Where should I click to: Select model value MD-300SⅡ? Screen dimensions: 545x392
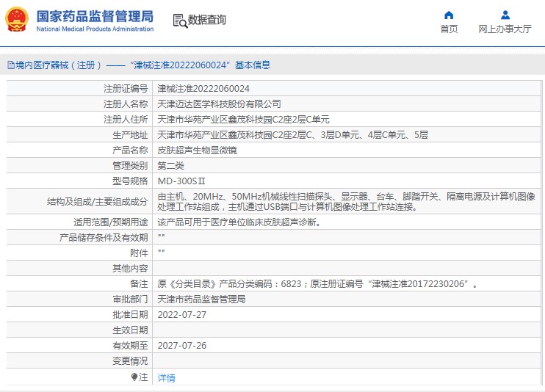point(181,181)
